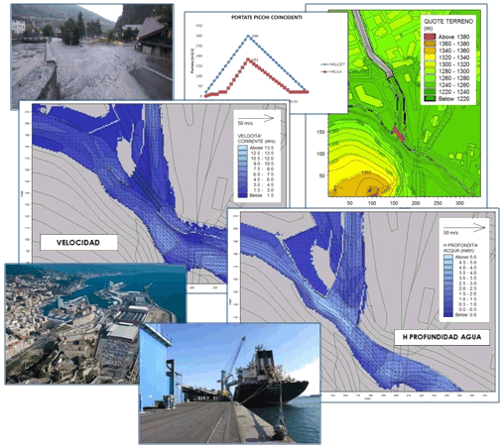Click the 1300 - 1320 yellow swatch
The height and width of the screenshot is (447, 504).
[430, 64]
